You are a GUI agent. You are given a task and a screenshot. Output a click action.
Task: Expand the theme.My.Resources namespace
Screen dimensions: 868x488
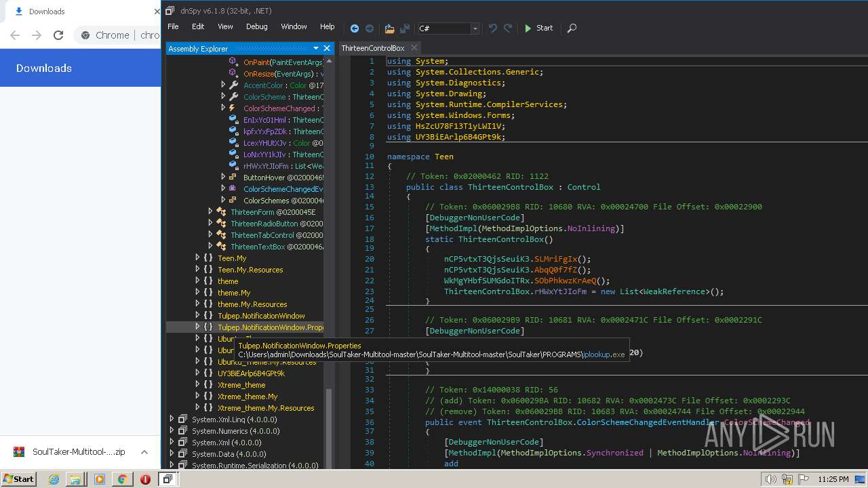[x=197, y=304]
